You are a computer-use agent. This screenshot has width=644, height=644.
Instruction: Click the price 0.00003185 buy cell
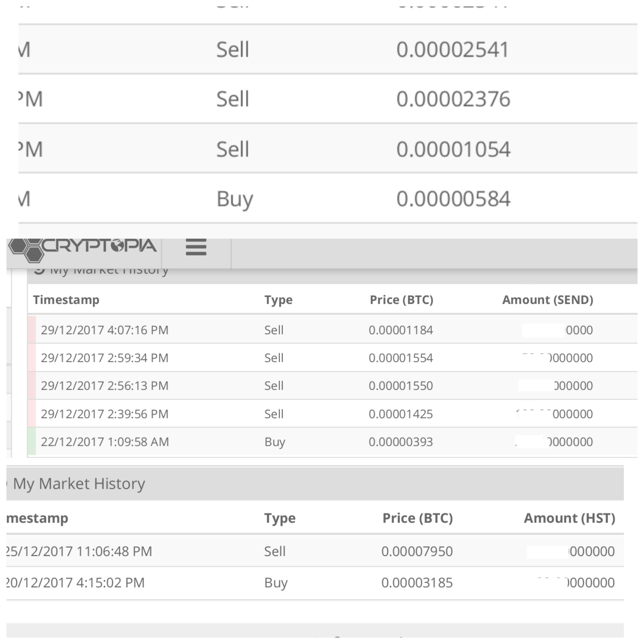[x=417, y=583]
